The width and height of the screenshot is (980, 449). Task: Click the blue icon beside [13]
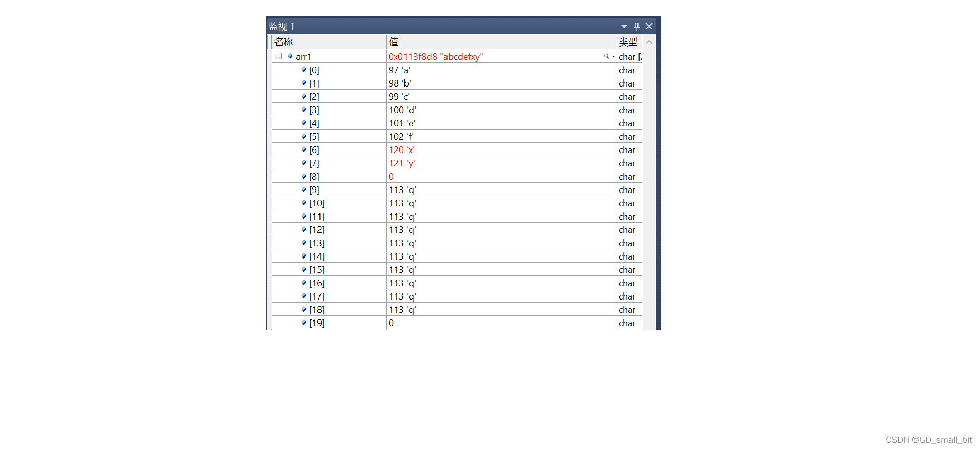[304, 243]
